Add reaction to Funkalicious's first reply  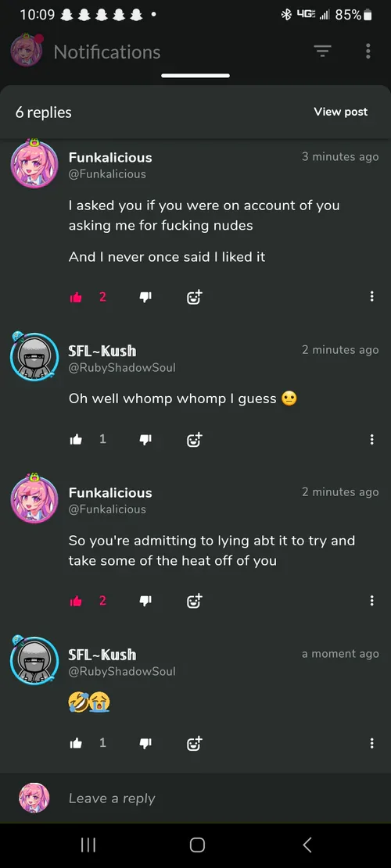[x=194, y=297]
